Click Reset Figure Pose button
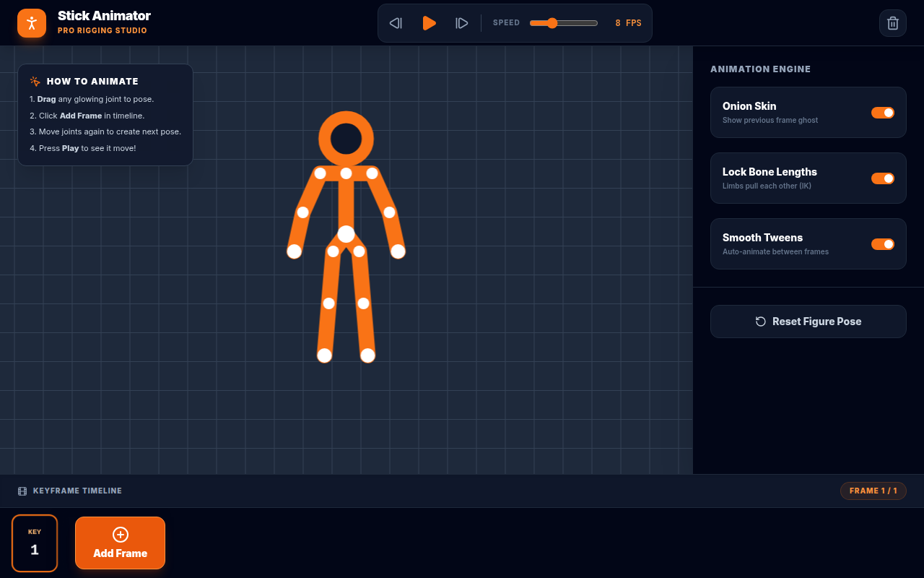This screenshot has width=924, height=578. (808, 322)
